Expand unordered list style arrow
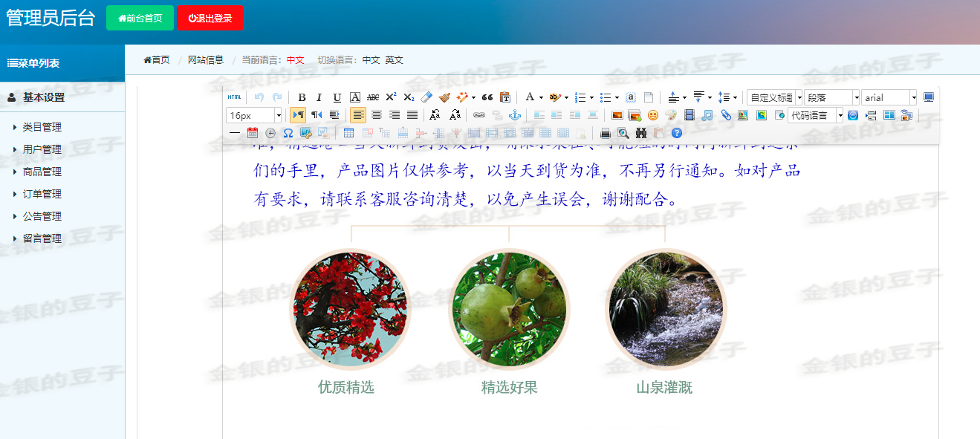Image resolution: width=980 pixels, height=439 pixels. 617,97
